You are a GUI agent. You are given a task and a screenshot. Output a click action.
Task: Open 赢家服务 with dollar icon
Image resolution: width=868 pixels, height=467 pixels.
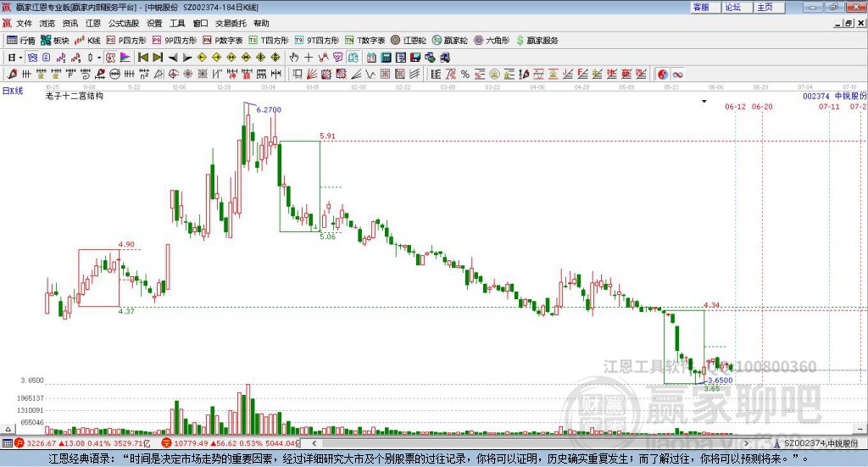click(x=537, y=41)
